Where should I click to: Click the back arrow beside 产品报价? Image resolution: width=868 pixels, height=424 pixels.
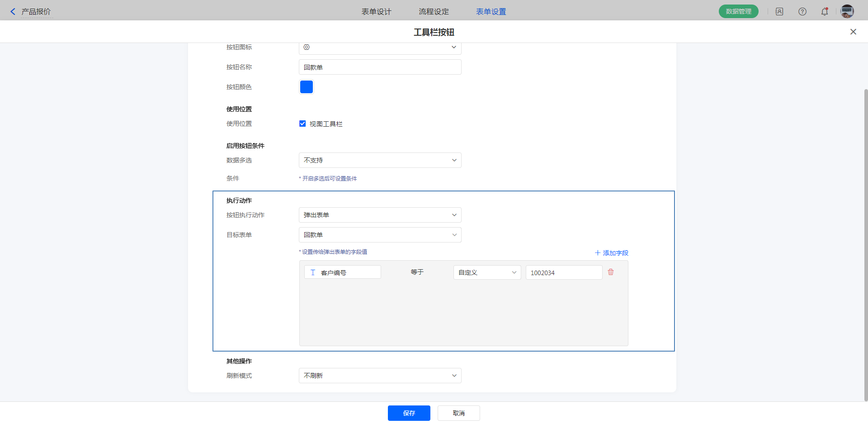click(13, 12)
